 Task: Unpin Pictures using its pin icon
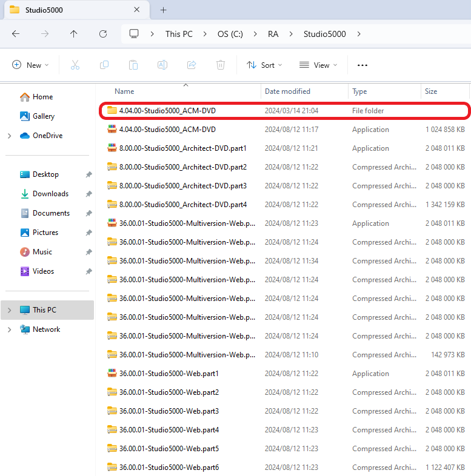89,233
